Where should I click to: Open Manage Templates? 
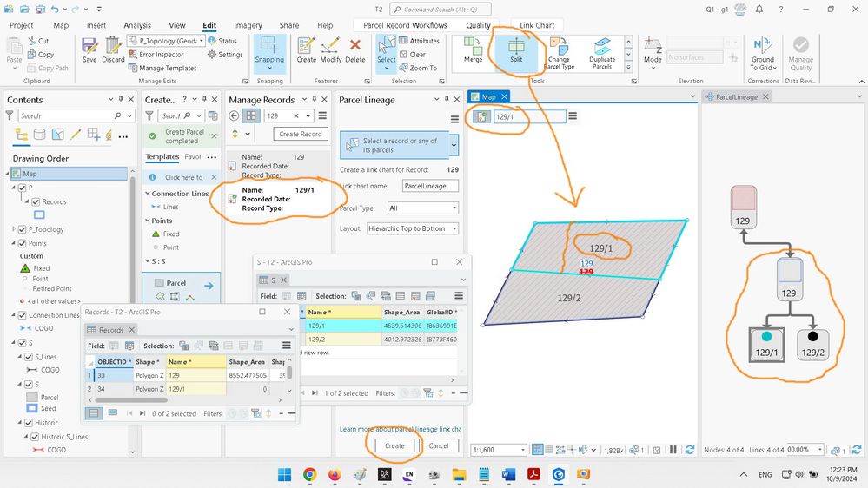pos(162,68)
